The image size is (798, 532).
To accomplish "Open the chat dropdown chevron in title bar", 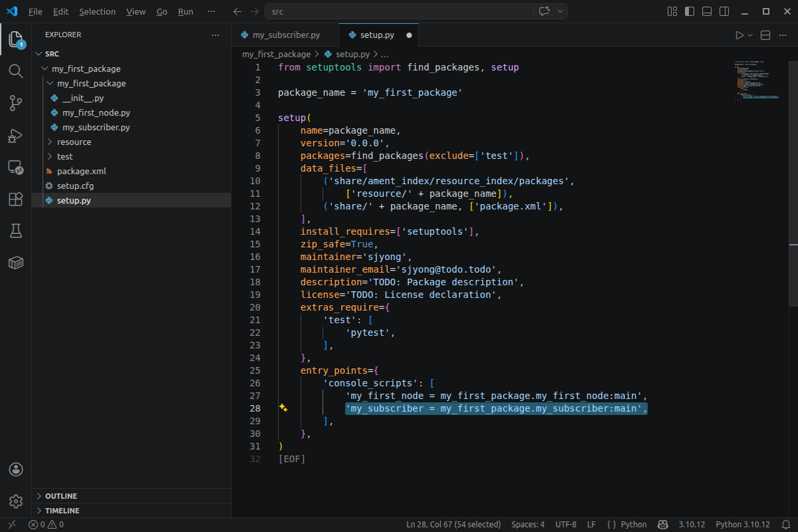I will click(560, 11).
